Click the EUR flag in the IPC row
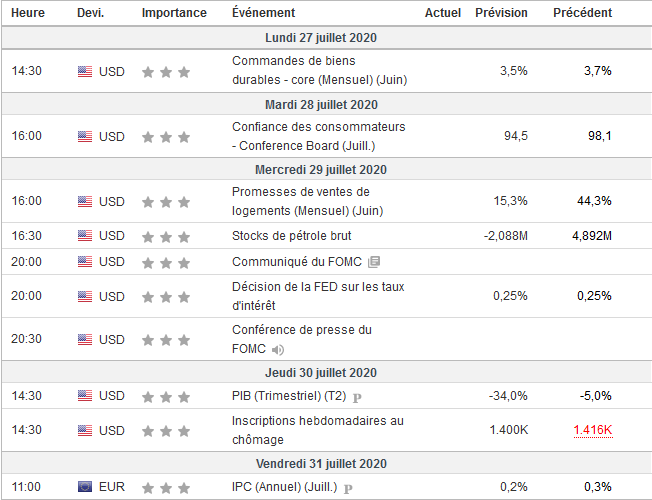The height and width of the screenshot is (500, 652). [85, 487]
